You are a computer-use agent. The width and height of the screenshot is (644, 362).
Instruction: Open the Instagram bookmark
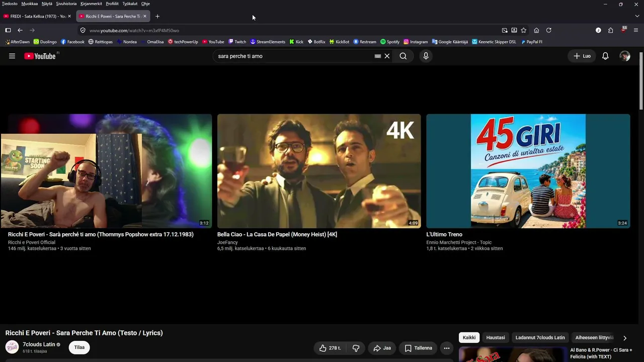[416, 42]
